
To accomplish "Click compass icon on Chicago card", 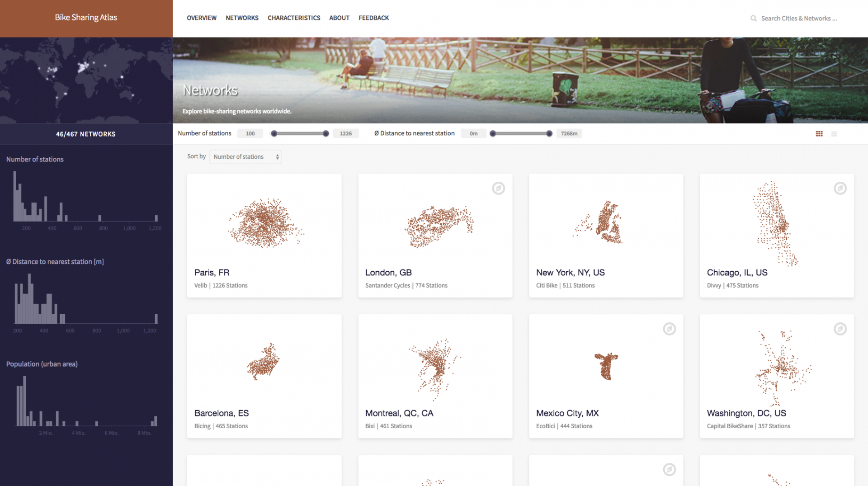I will click(840, 188).
